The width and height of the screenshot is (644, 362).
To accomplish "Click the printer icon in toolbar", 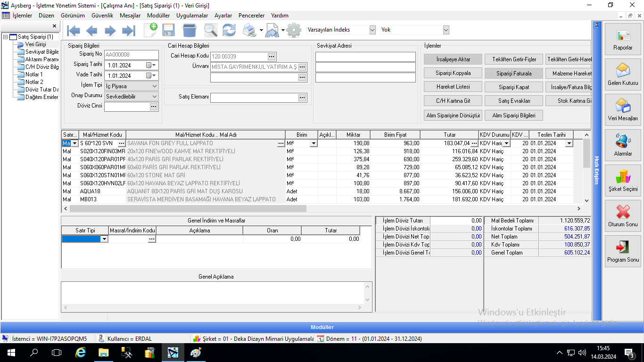I will (x=249, y=30).
